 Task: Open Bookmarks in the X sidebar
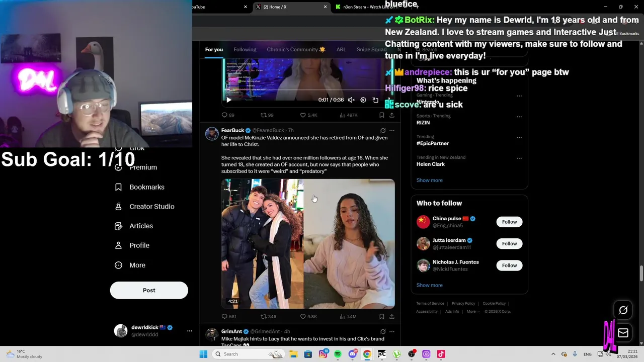[x=139, y=187]
